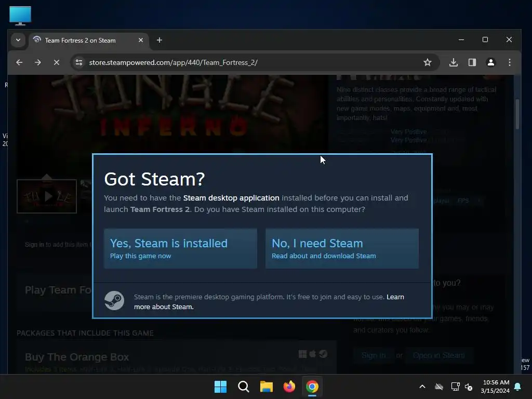Click the Sign in button behind the dialog
Viewport: 532px width, 399px height.
pyautogui.click(x=374, y=355)
